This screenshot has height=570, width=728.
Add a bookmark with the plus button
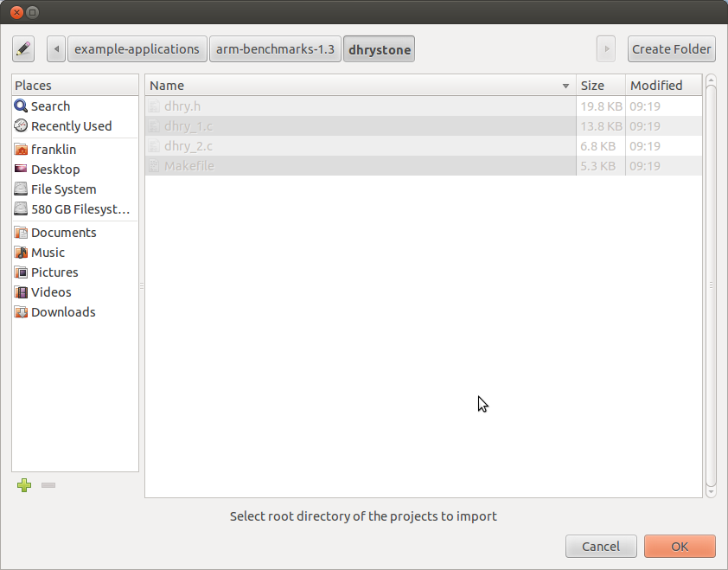(x=24, y=485)
